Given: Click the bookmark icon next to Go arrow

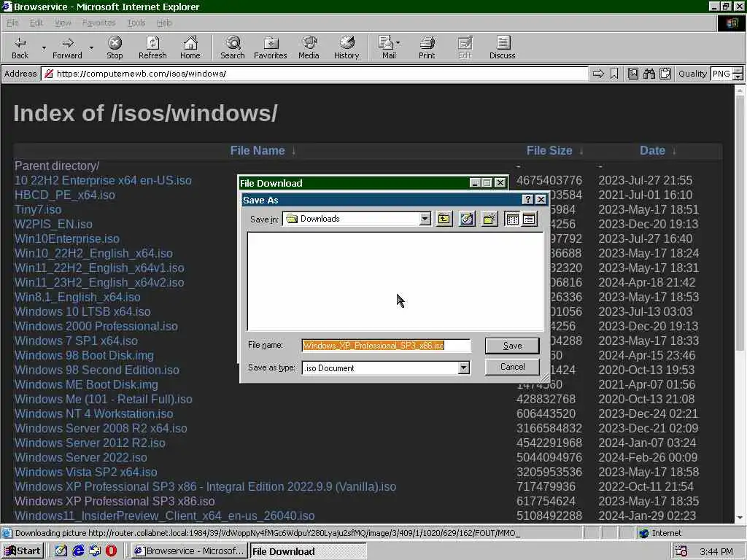Looking at the screenshot, I should pyautogui.click(x=614, y=74).
